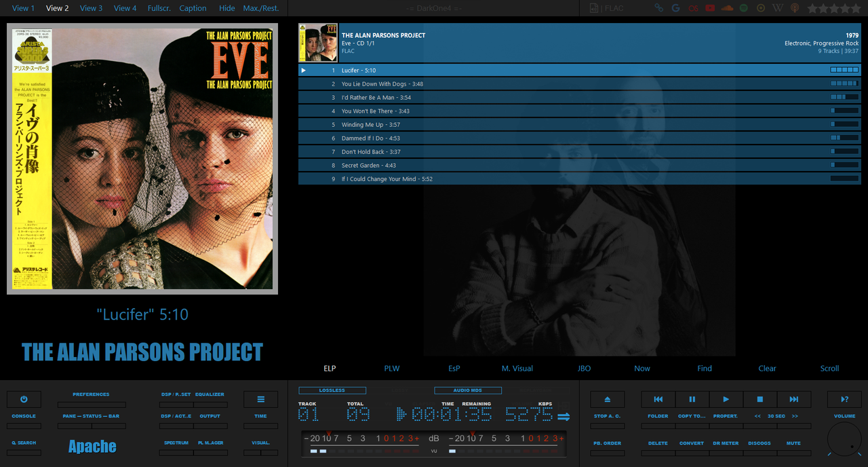Click the large Eve album cover art
Image resolution: width=868 pixels, height=467 pixels.
pos(142,160)
